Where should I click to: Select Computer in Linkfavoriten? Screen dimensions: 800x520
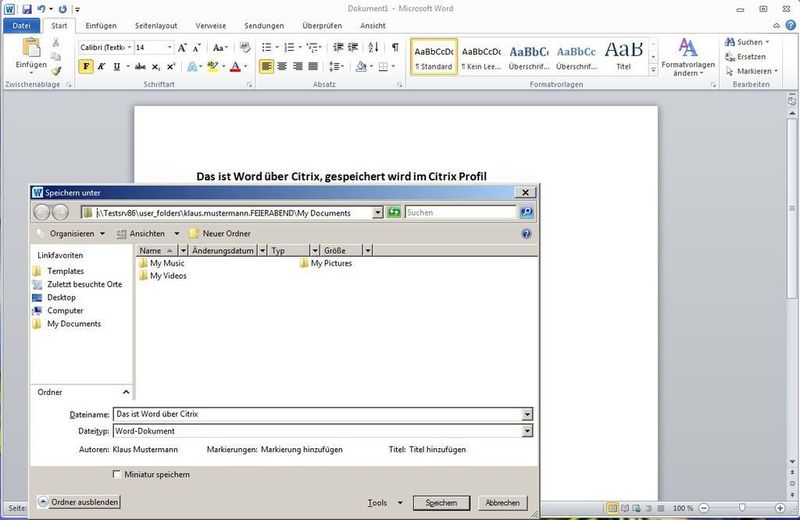[x=58, y=311]
